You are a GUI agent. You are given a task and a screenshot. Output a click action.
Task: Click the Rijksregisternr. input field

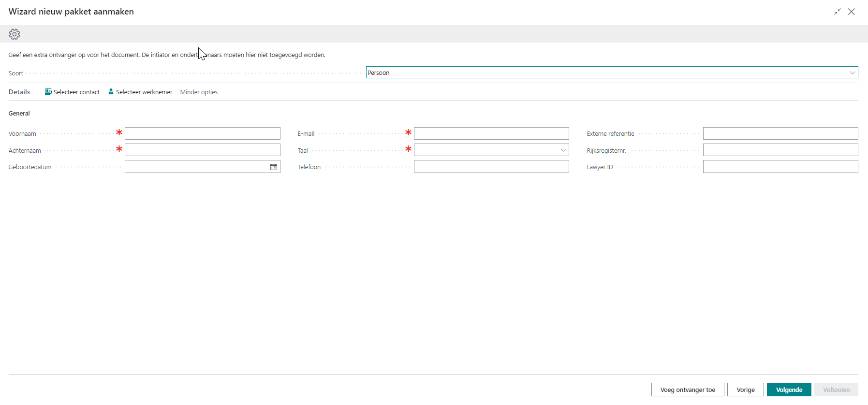(780, 150)
